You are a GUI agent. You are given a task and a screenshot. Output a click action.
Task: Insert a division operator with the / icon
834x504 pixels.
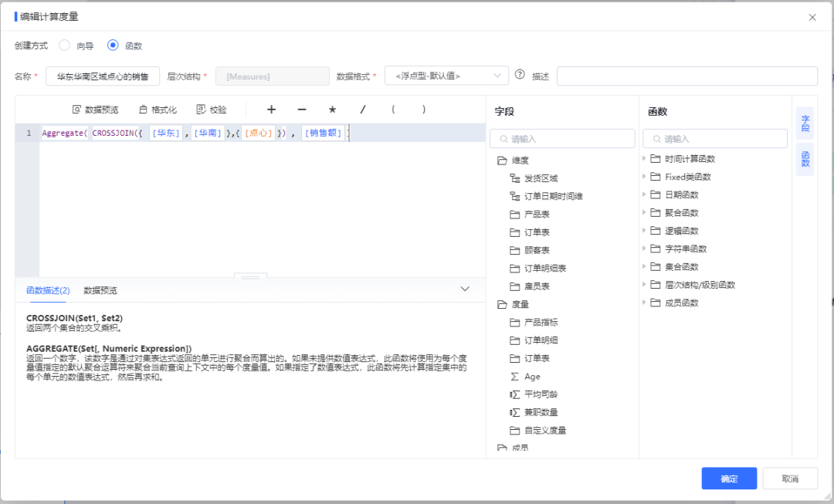(x=363, y=109)
